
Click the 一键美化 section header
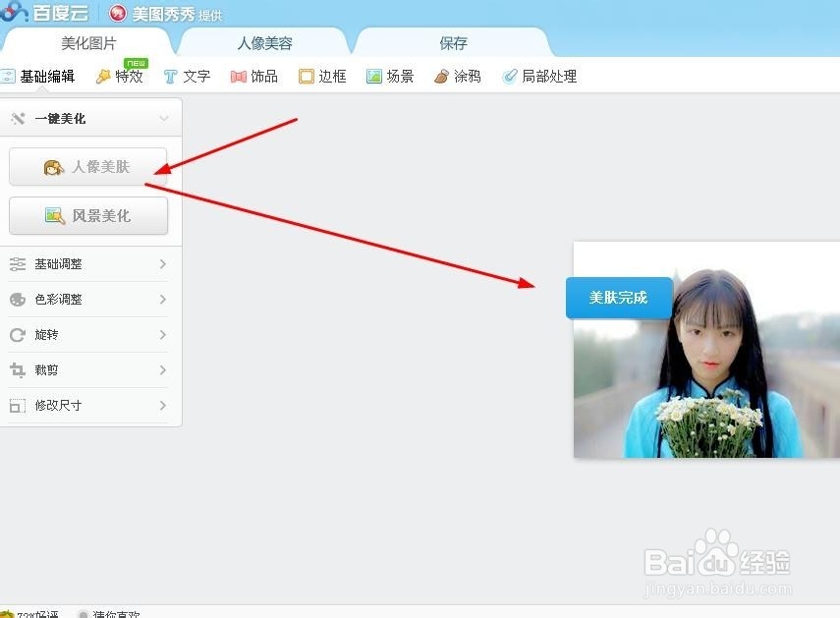(90, 118)
